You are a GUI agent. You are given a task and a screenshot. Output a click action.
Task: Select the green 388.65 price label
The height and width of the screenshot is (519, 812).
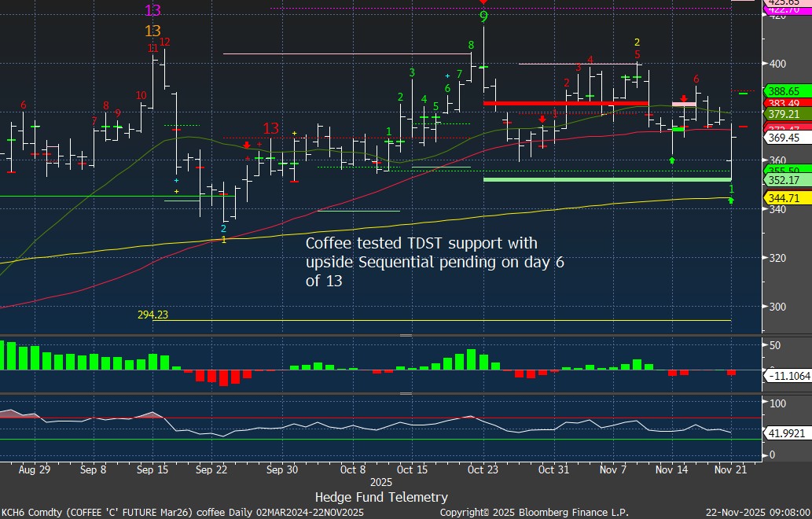click(x=783, y=91)
